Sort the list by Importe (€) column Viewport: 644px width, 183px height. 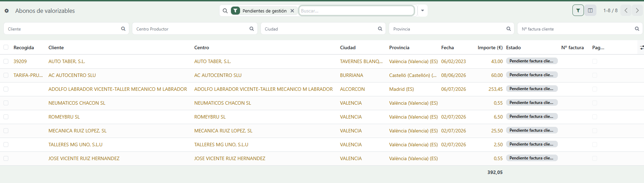point(490,47)
